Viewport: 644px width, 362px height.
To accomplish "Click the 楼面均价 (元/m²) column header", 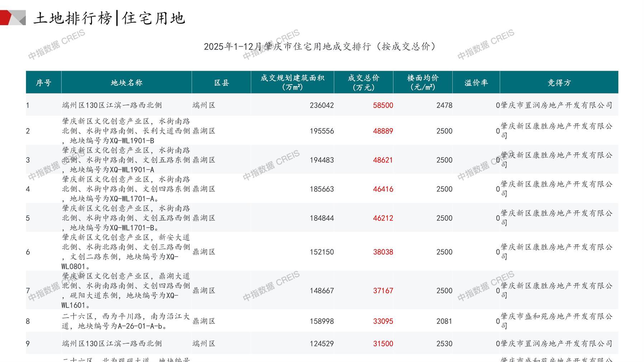I will pyautogui.click(x=423, y=82).
